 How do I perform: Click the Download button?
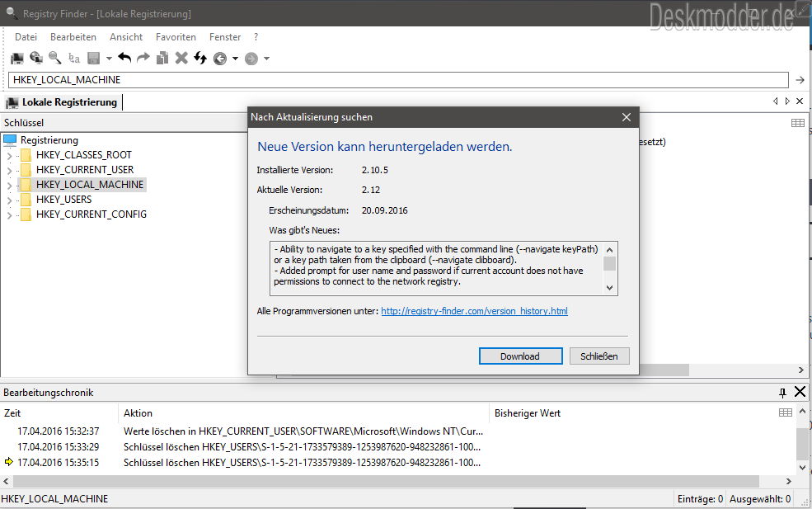(x=520, y=356)
